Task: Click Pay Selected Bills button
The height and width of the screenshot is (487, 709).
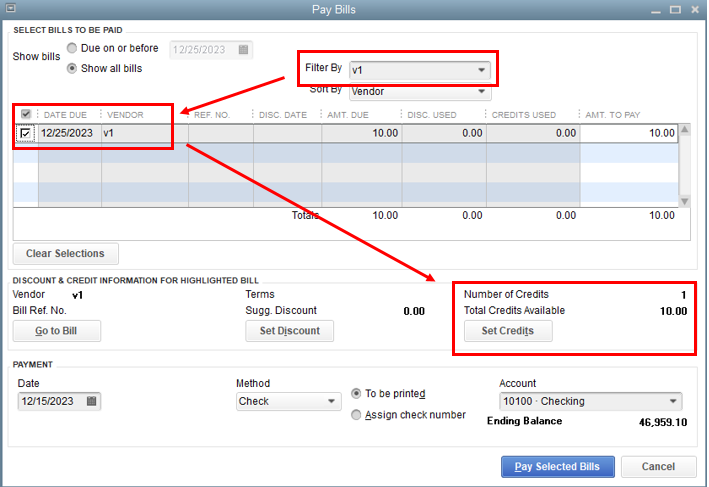Action: [558, 466]
